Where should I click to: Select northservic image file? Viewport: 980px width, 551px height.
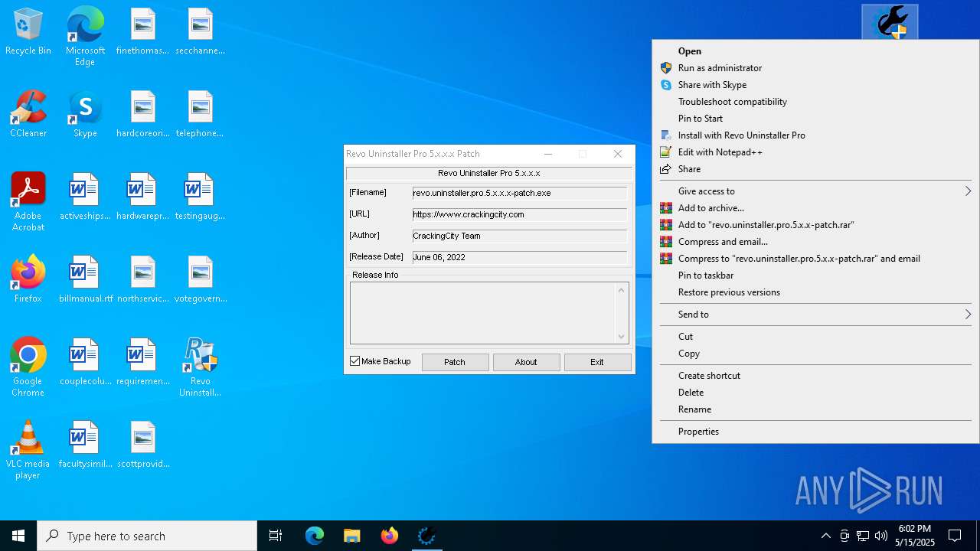coord(142,280)
